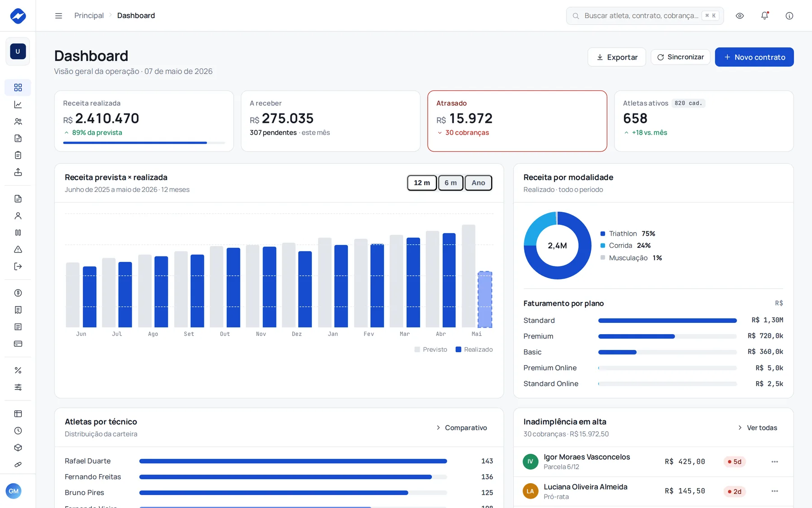This screenshot has width=812, height=508.
Task: Click the dashed Mai realizado bar
Action: click(x=485, y=299)
